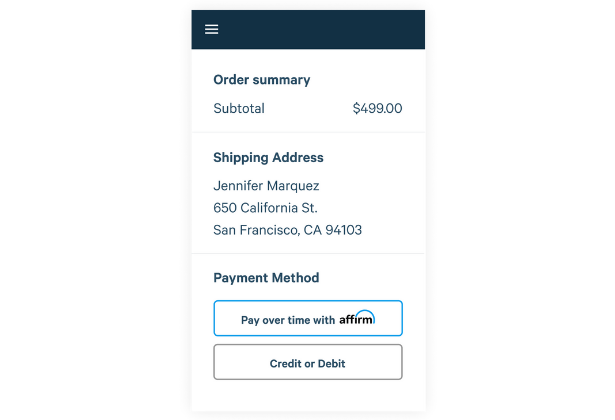Click the Payment Method heading

pyautogui.click(x=266, y=278)
